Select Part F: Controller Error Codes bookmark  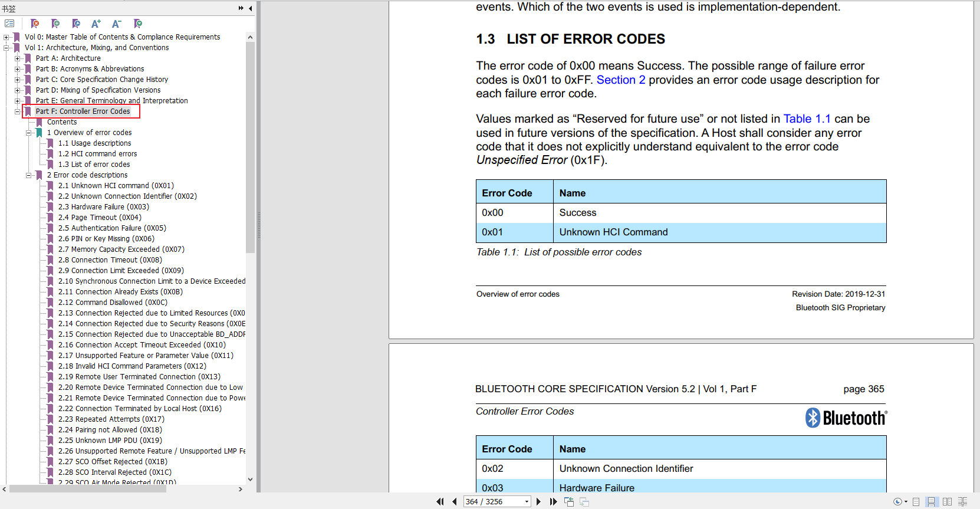point(83,111)
